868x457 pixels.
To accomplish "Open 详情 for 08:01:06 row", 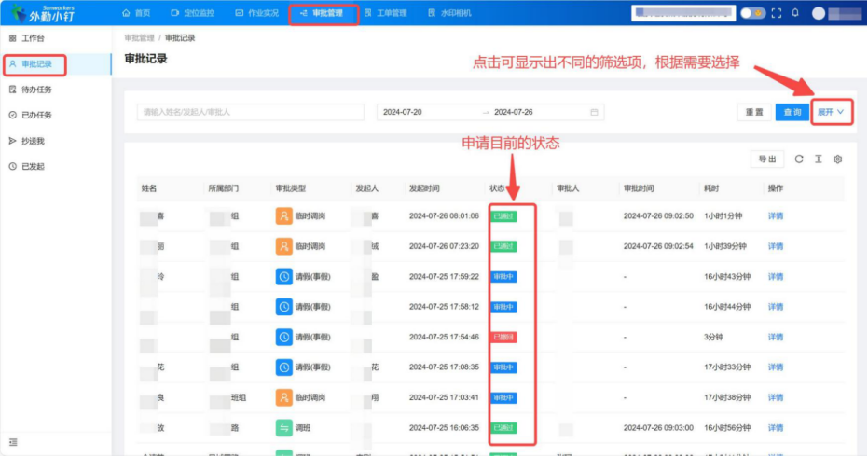I will [x=776, y=216].
